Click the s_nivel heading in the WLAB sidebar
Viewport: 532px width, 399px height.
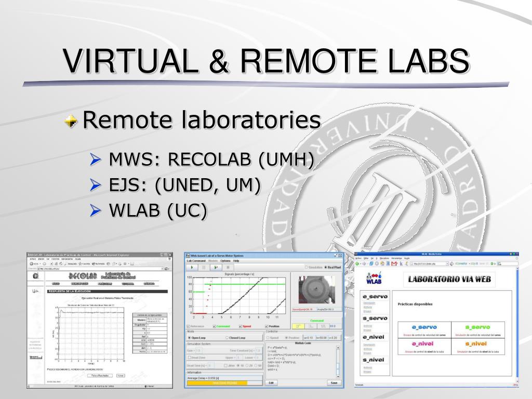pyautogui.click(x=374, y=360)
